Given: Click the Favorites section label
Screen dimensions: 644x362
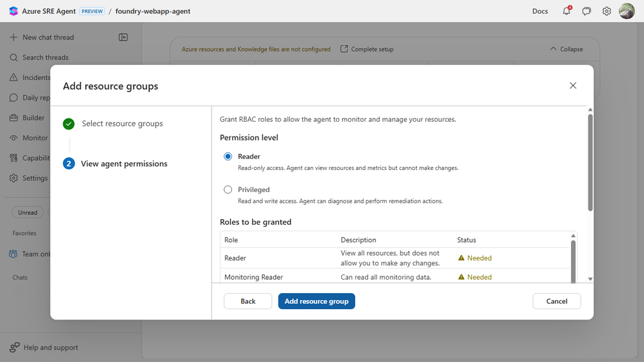Looking at the screenshot, I should [24, 233].
